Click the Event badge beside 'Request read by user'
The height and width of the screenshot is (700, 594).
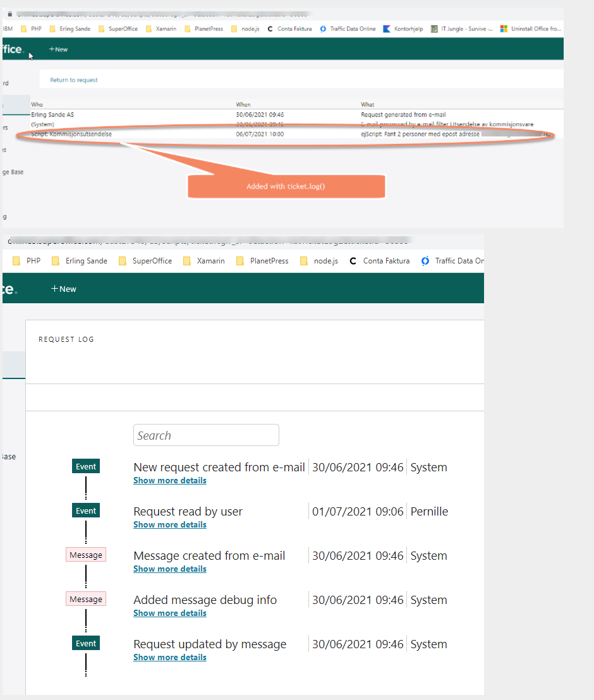(x=86, y=511)
